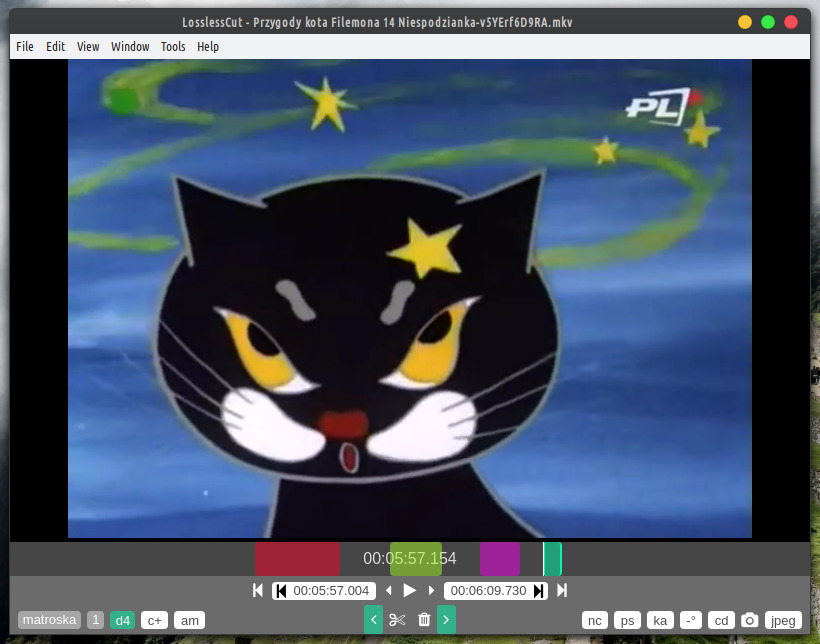820x644 pixels.
Task: Play the video
Action: click(409, 591)
